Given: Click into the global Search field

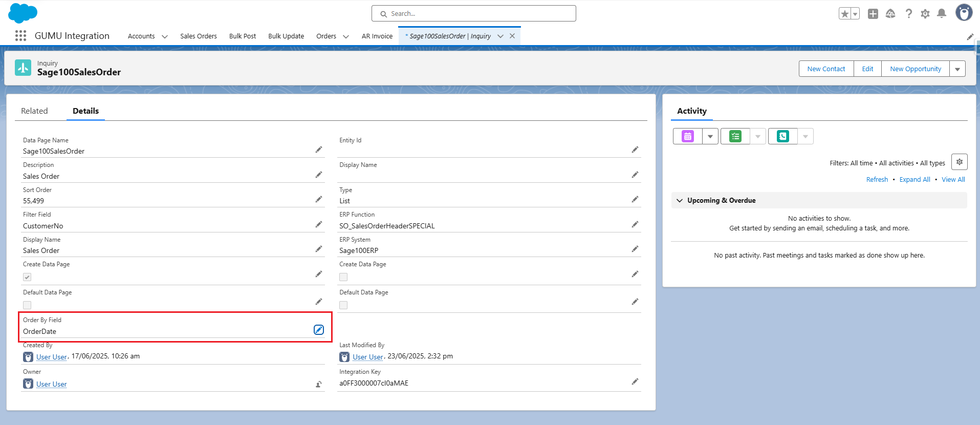Looking at the screenshot, I should click(474, 14).
